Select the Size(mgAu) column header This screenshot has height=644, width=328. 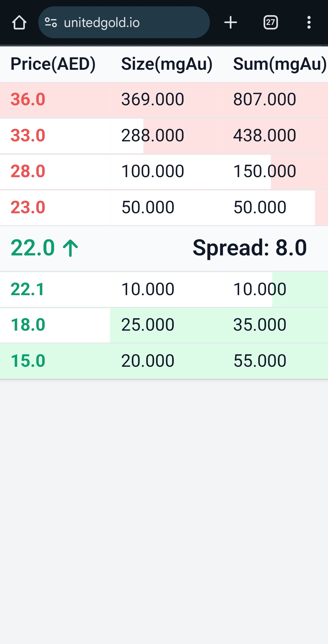click(167, 64)
